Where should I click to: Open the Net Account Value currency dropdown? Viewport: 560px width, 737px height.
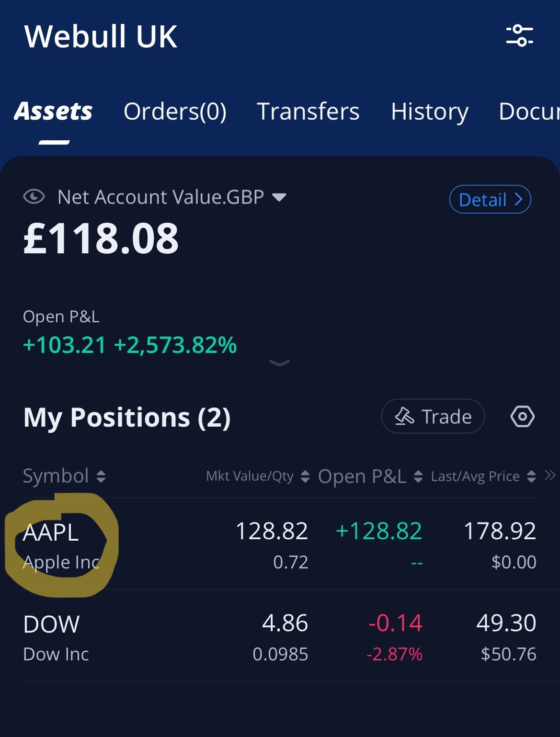tap(279, 197)
